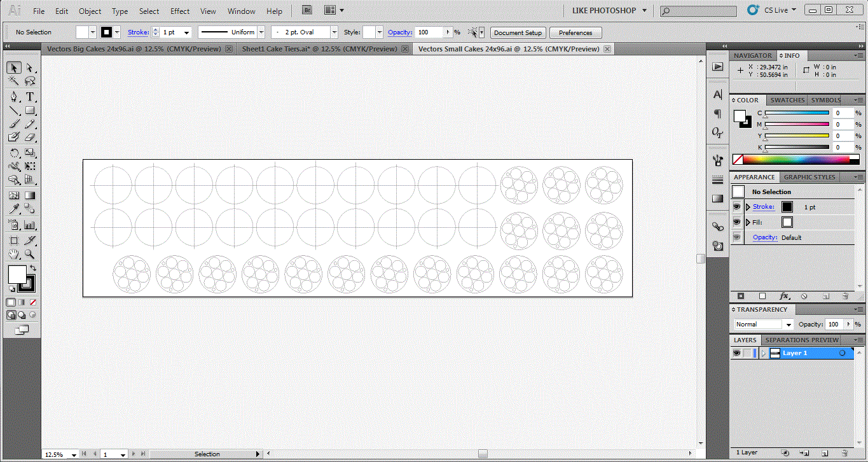868x462 pixels.
Task: Click Opacity link in control bar
Action: click(400, 32)
